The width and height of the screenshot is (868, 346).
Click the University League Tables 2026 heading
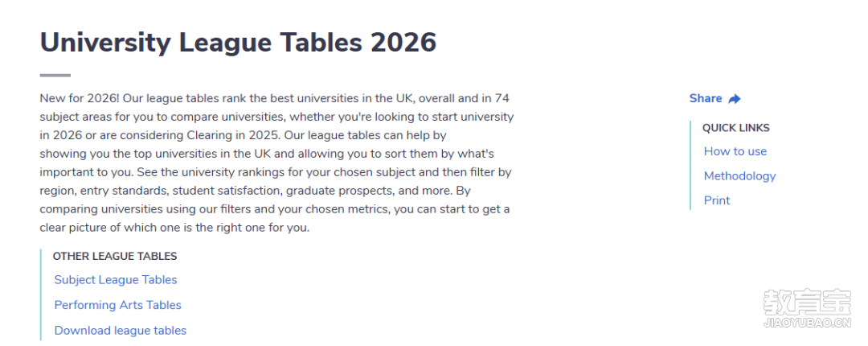click(x=238, y=43)
